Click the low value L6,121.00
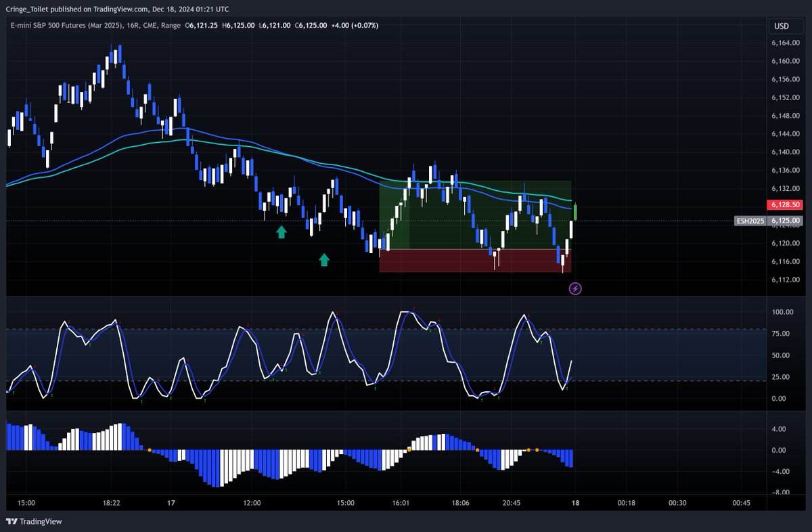Screen dimensions: 812x532 click(275, 26)
